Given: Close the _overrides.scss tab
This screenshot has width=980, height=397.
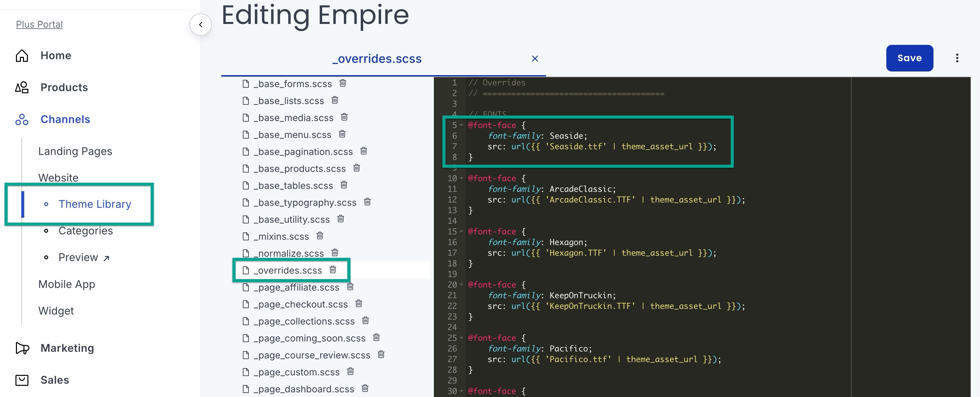Looking at the screenshot, I should click(535, 59).
